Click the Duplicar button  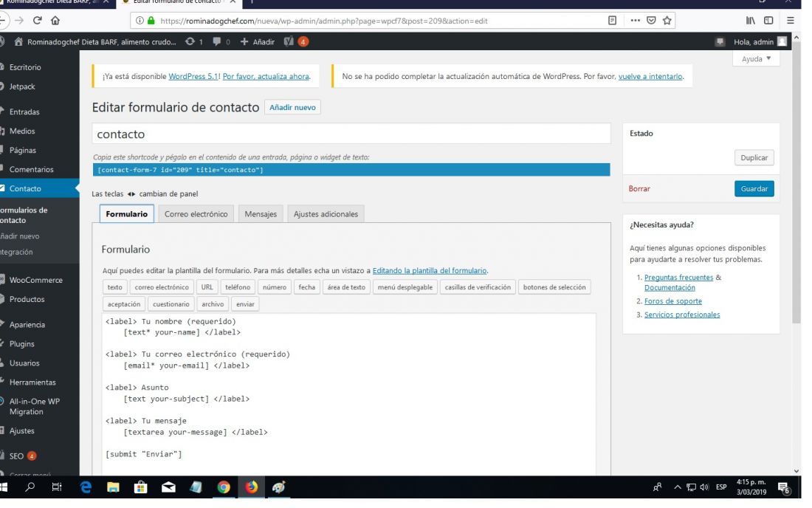point(754,157)
